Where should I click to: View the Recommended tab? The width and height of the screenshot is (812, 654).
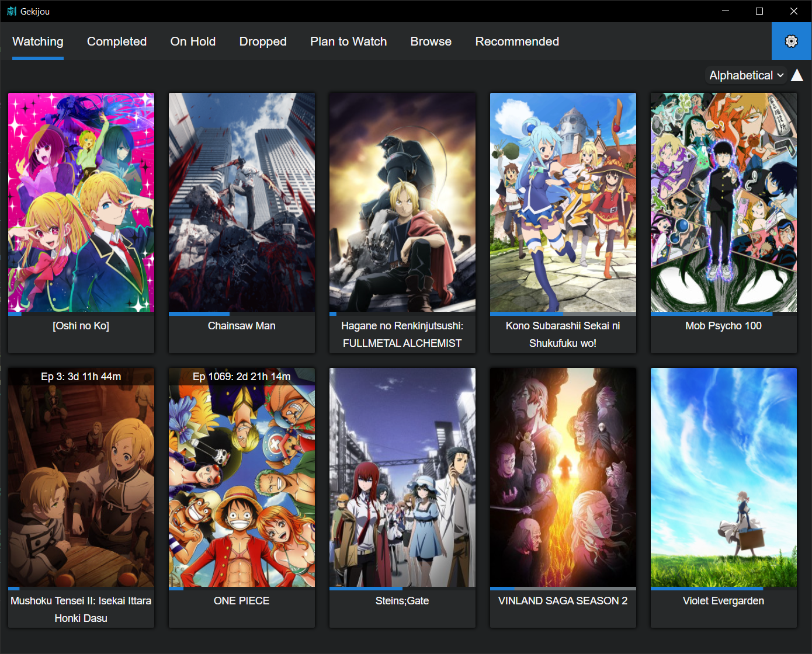[517, 41]
